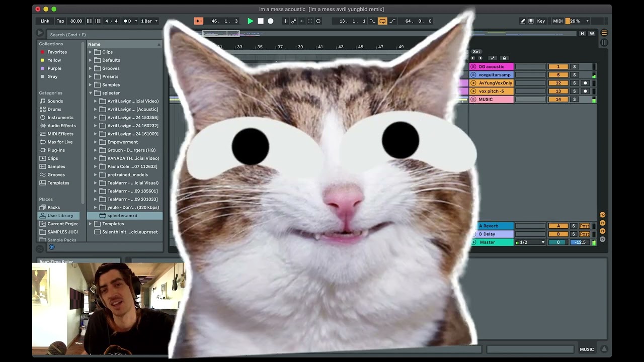
Task: Select the Gray collection
Action: (x=52, y=76)
